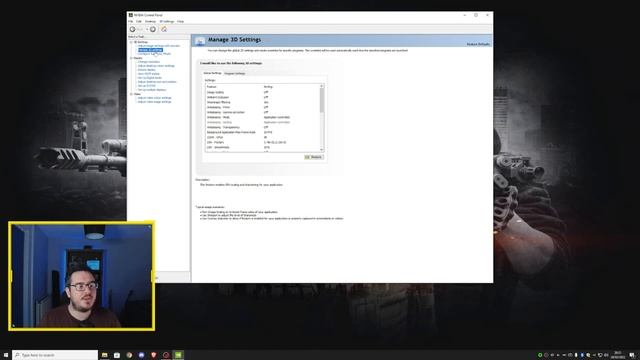The width and height of the screenshot is (640, 360).
Task: Click the taskbar search box
Action: 55,355
